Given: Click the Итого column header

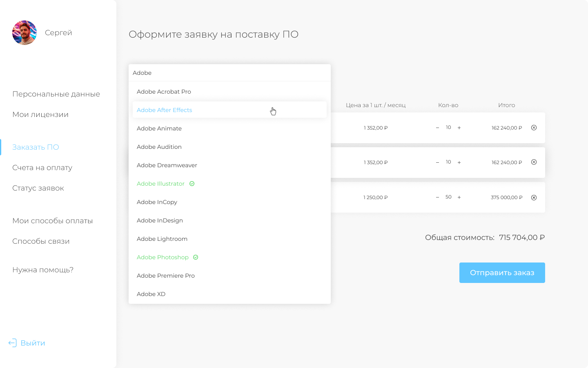Looking at the screenshot, I should coord(506,105).
